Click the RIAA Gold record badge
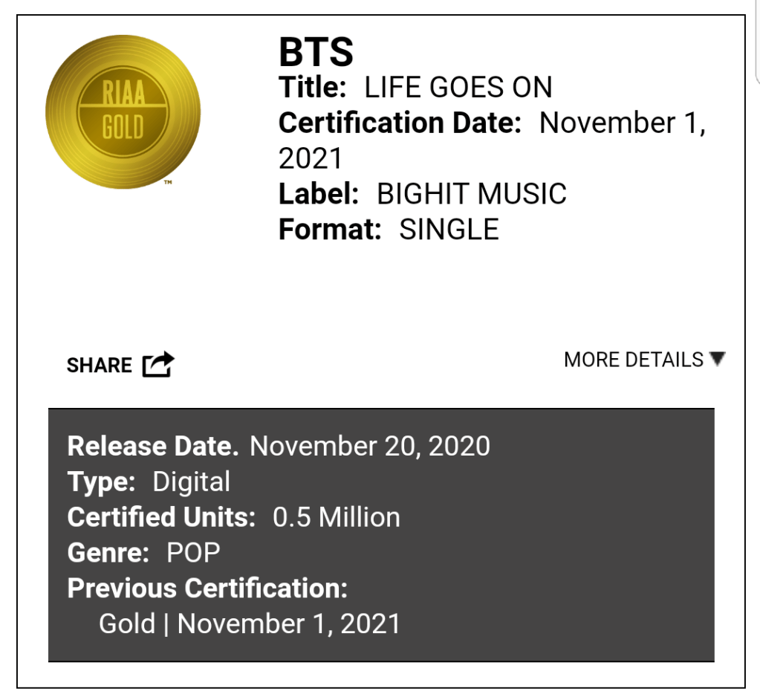This screenshot has height=700, width=760. click(123, 111)
